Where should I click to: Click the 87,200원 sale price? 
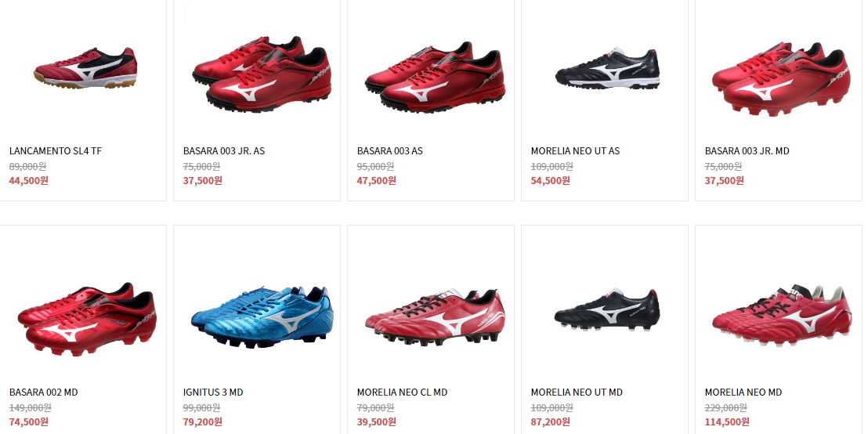tap(550, 421)
